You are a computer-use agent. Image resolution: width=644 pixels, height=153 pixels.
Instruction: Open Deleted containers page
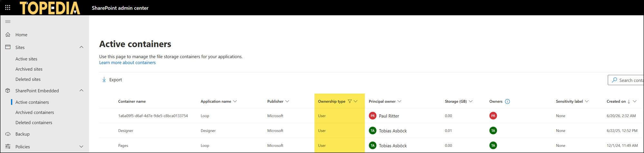click(34, 122)
